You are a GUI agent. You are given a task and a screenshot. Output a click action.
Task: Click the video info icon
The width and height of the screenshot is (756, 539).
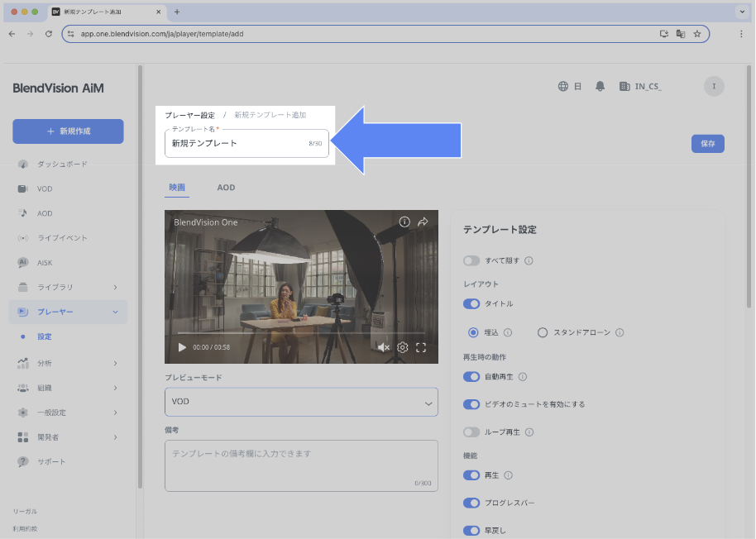click(x=404, y=222)
